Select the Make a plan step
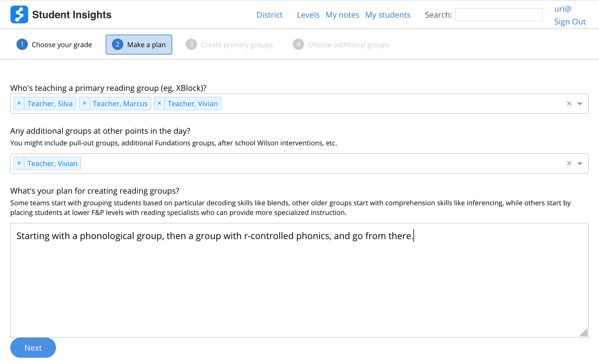Image resolution: width=599 pixels, height=364 pixels. [139, 45]
